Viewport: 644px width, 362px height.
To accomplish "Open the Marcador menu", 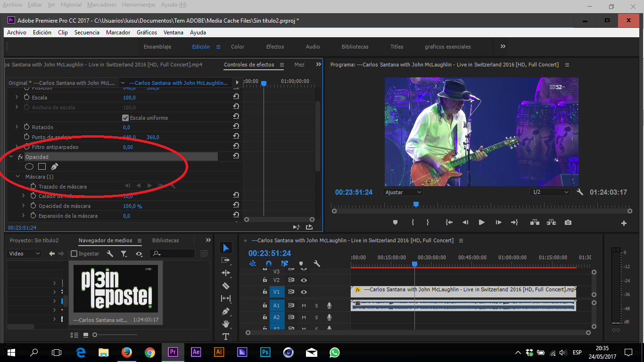I will pyautogui.click(x=118, y=33).
